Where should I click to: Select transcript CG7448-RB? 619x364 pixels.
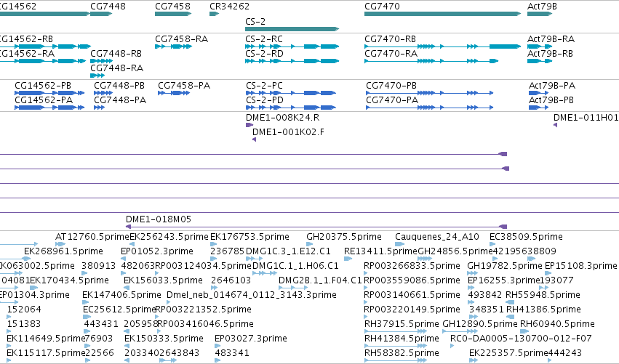point(101,61)
